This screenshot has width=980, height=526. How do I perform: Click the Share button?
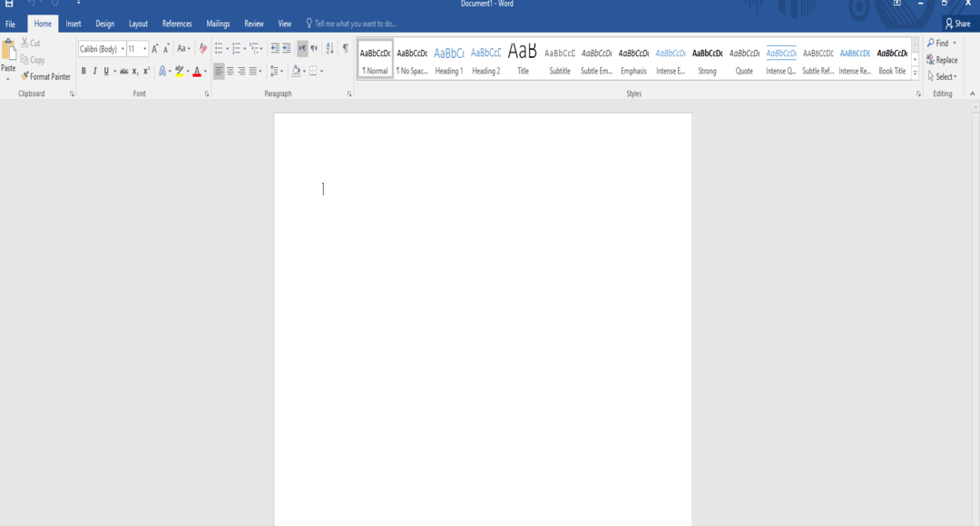tap(957, 24)
